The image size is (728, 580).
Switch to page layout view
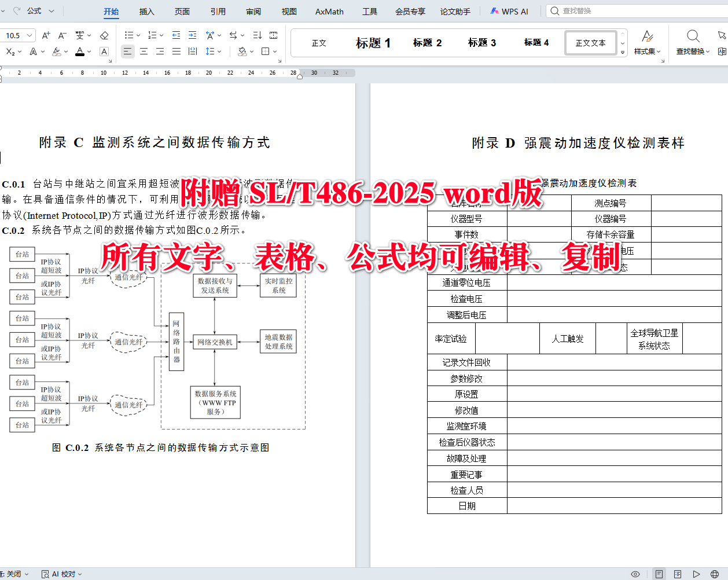pos(659,574)
